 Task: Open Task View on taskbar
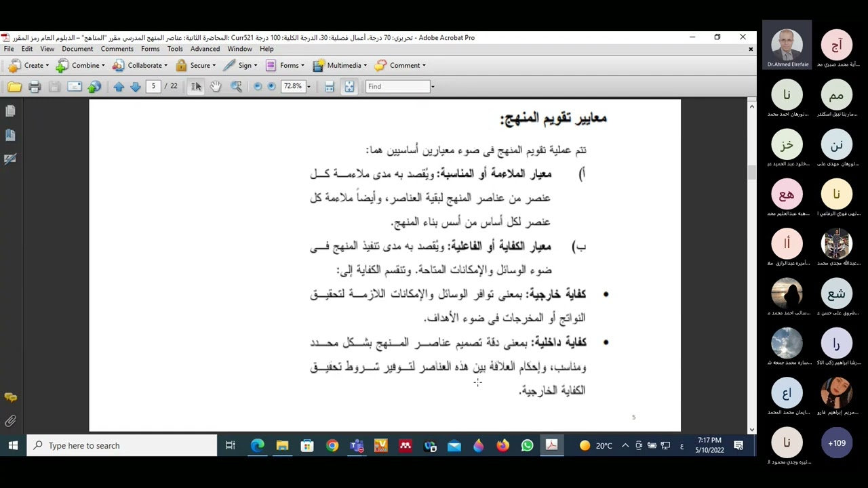pos(230,445)
